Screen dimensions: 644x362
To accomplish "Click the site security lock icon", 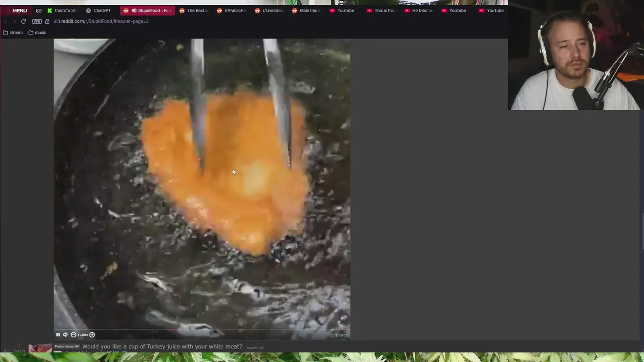I will pyautogui.click(x=47, y=21).
